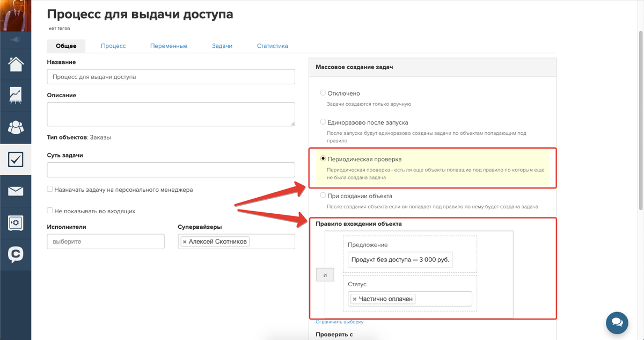The width and height of the screenshot is (644, 340).
Task: Enable Назначать задачу на персонального менеджера
Action: tap(50, 190)
